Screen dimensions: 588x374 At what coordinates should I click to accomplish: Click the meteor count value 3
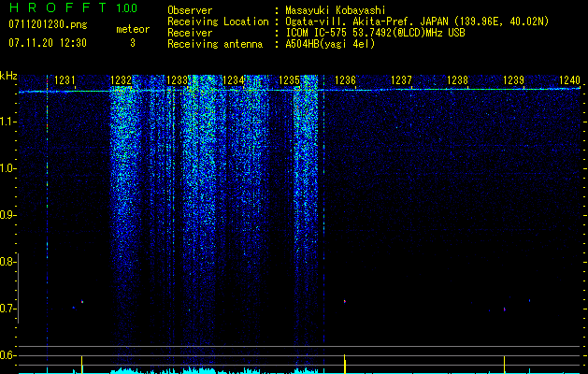click(x=133, y=43)
